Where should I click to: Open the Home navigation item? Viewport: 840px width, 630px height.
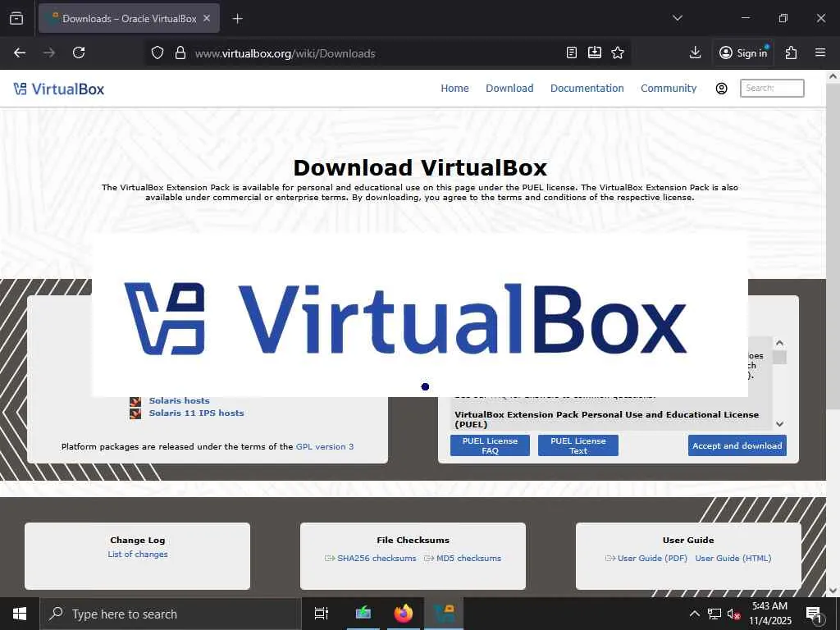(454, 89)
